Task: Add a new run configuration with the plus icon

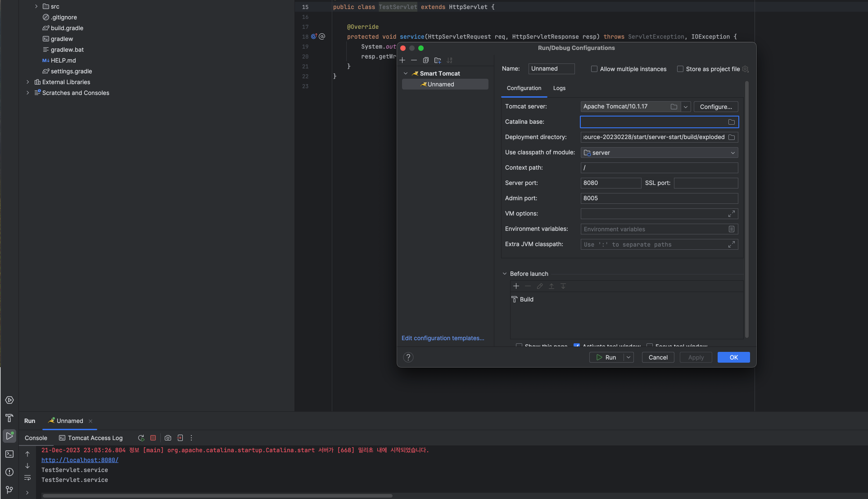Action: point(402,60)
